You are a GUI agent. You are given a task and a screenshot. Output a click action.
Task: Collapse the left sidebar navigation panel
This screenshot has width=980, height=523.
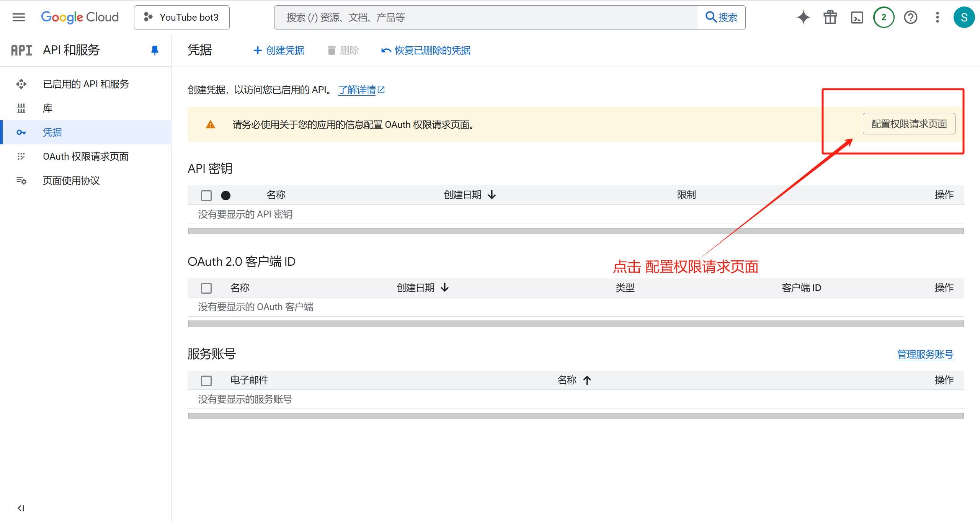[x=21, y=508]
